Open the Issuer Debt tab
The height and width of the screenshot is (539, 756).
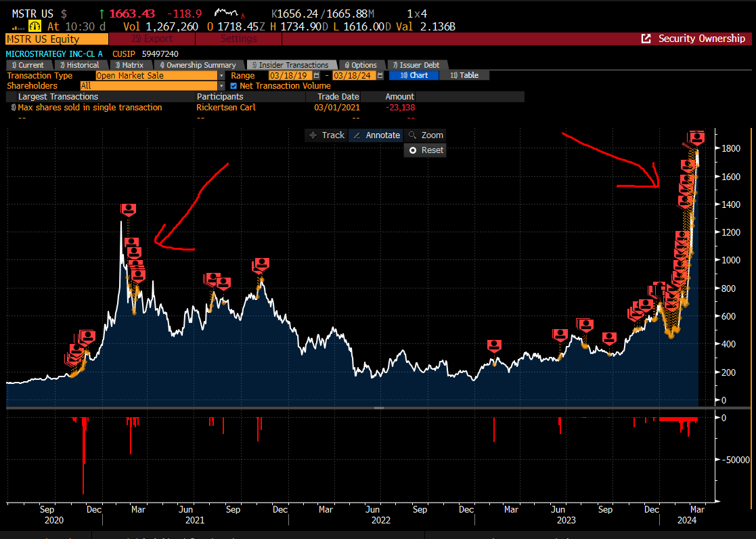(x=418, y=64)
